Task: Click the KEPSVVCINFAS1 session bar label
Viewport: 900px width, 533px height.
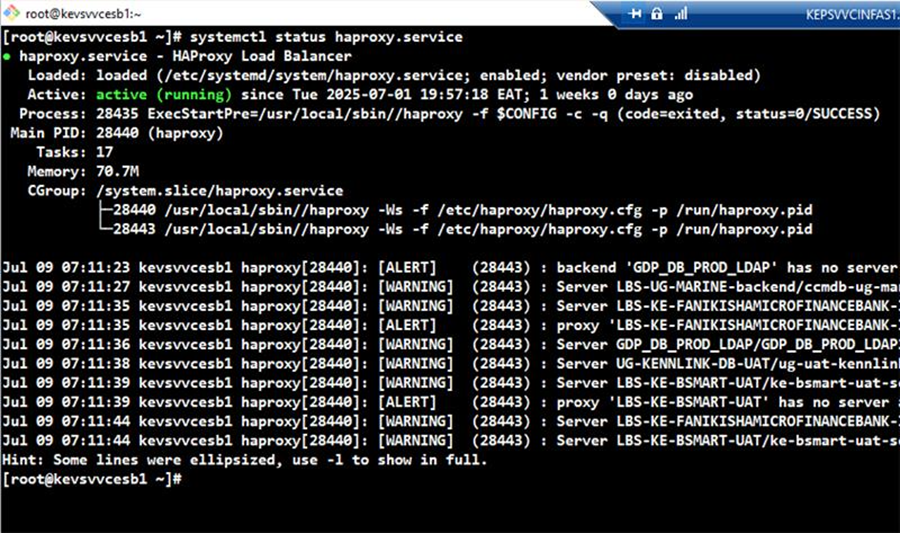Action: tap(852, 14)
